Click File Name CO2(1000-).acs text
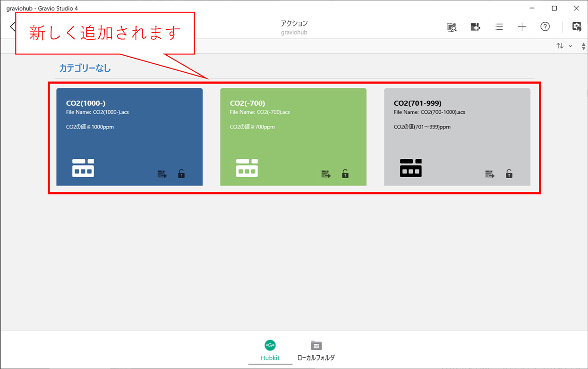 click(97, 112)
